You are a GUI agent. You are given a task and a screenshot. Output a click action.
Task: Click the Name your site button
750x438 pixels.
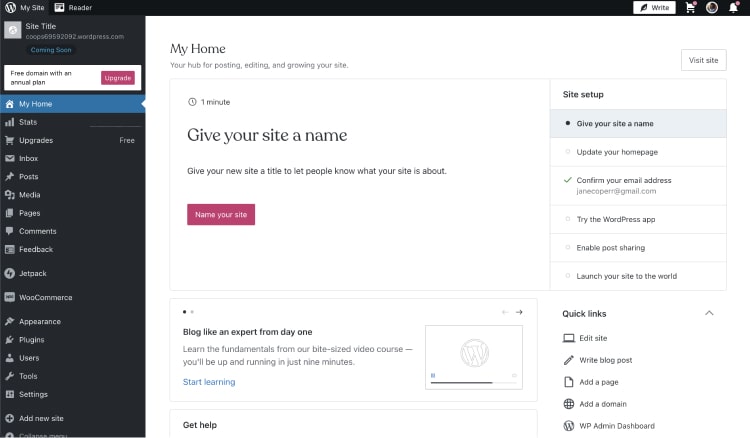[x=221, y=215]
